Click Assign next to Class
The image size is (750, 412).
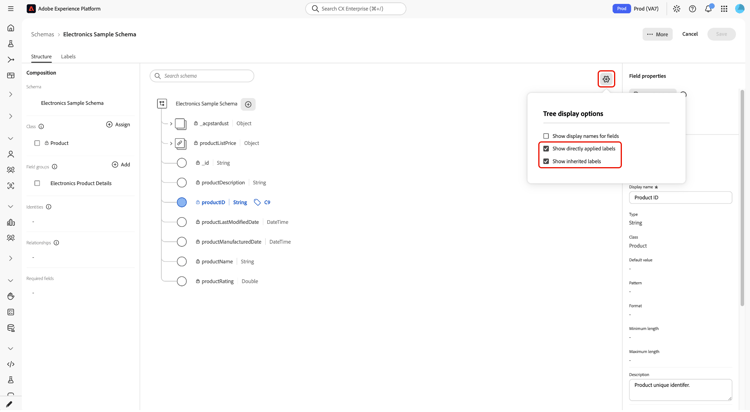pos(118,124)
